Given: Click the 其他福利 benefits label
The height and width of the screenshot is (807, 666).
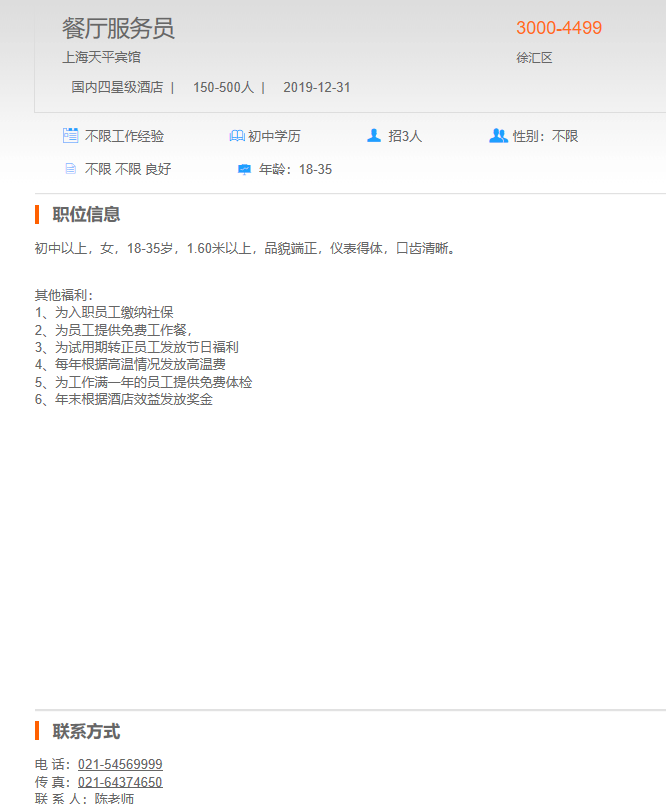Looking at the screenshot, I should tap(63, 295).
